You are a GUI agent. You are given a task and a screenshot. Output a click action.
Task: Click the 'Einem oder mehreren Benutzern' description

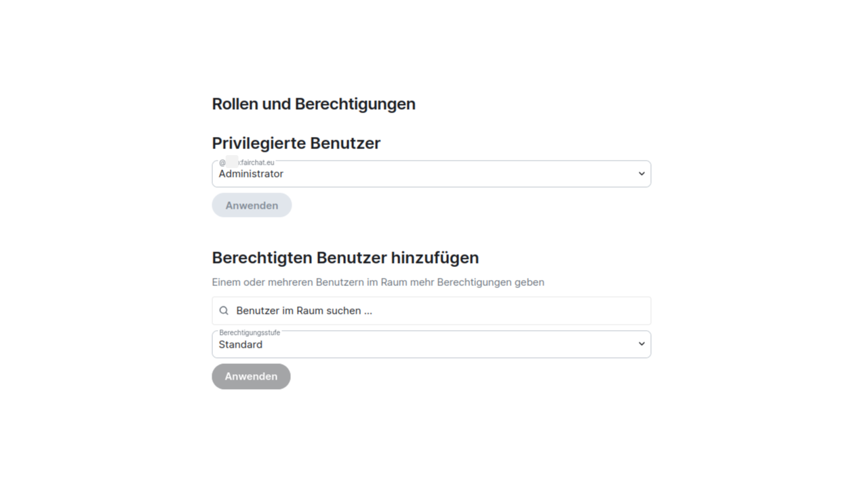click(378, 282)
